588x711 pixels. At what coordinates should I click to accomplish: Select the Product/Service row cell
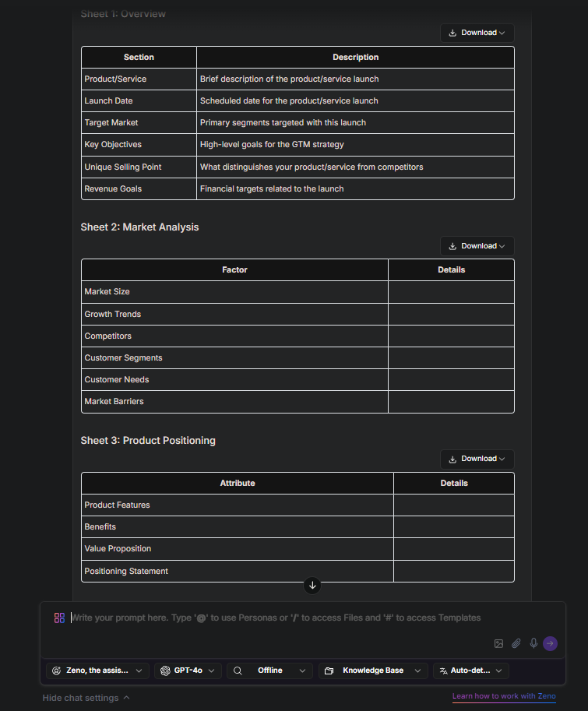[139, 79]
